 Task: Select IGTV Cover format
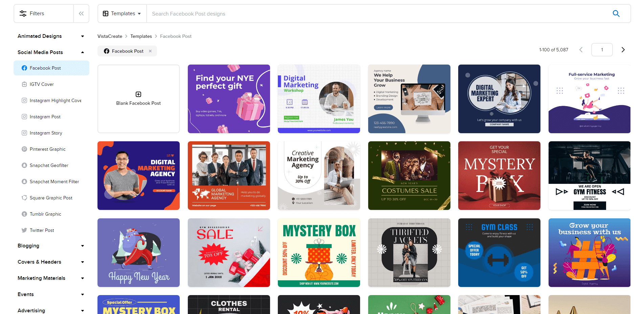(51, 84)
